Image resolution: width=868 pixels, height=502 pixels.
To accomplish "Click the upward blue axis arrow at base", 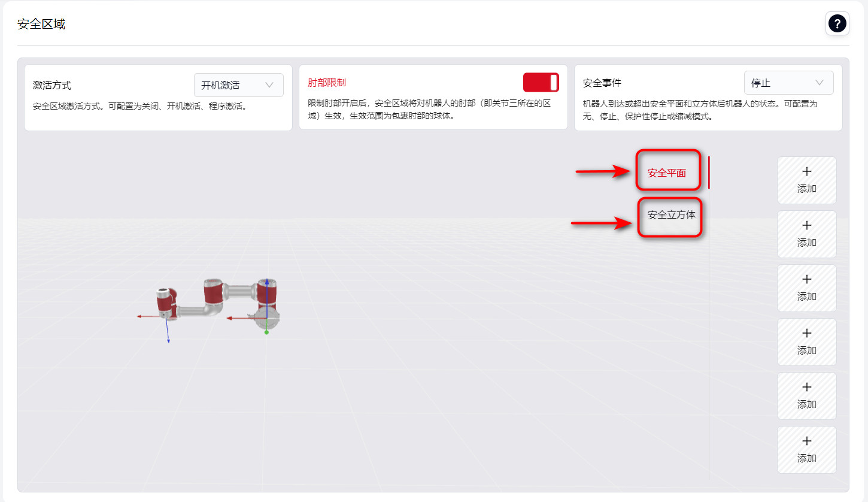I will click(266, 282).
